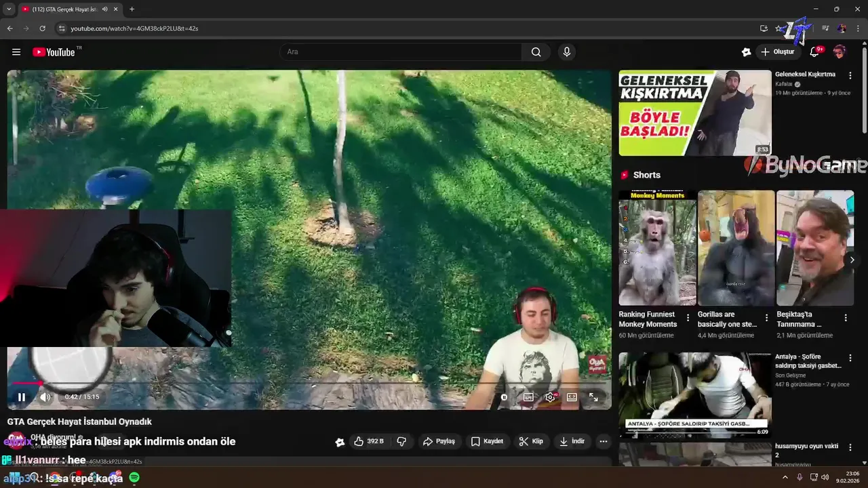Open Chrome media controls icon
This screenshot has height=488, width=868.
pos(825,28)
